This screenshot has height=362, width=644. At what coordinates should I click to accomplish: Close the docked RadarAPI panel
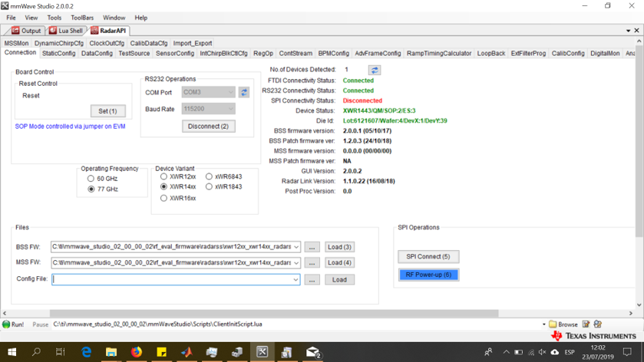pyautogui.click(x=636, y=31)
